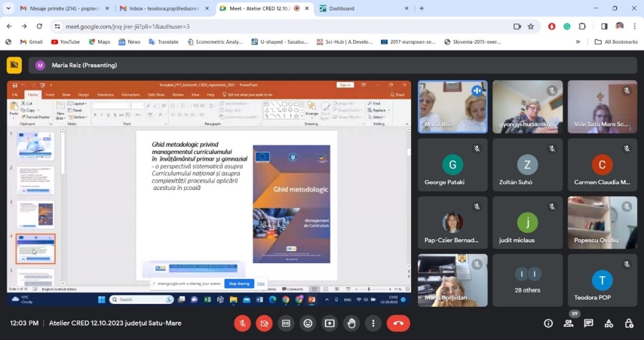This screenshot has height=340, width=644.
Task: Unmute the microphone in Meet toolbar
Action: [x=242, y=323]
